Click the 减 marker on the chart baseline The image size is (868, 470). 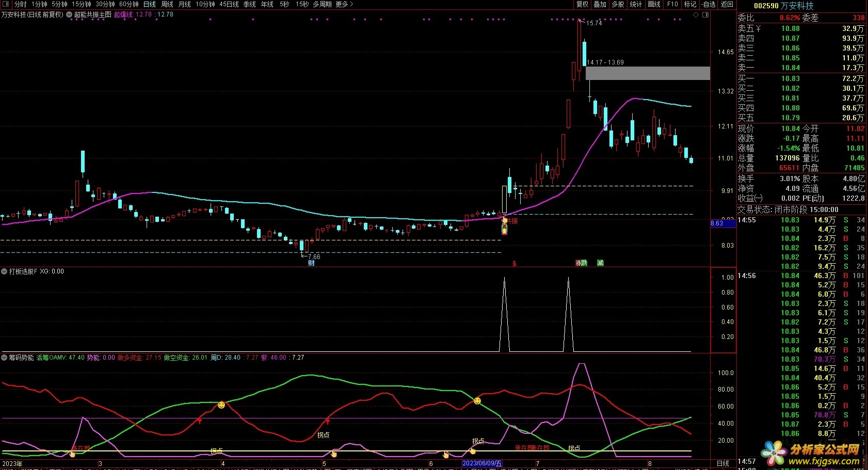pyautogui.click(x=600, y=263)
